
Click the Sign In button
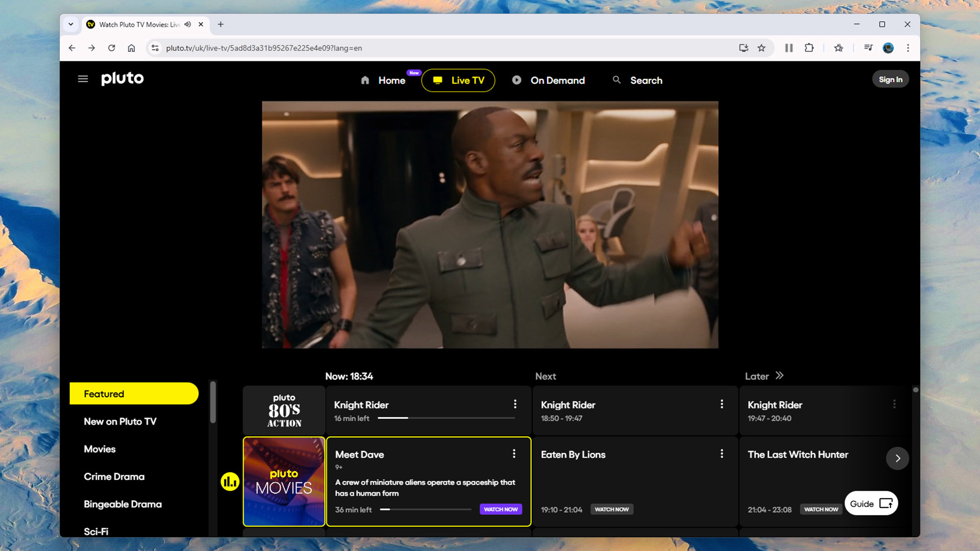[x=890, y=79]
